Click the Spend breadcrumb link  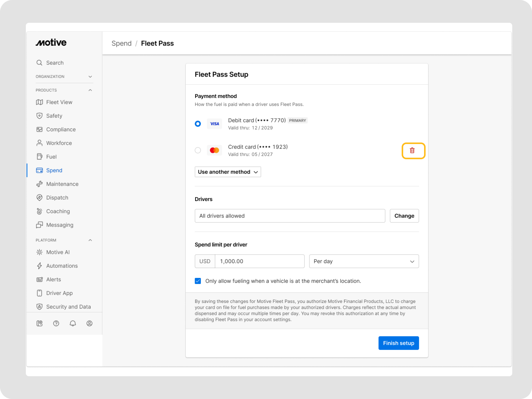(121, 43)
